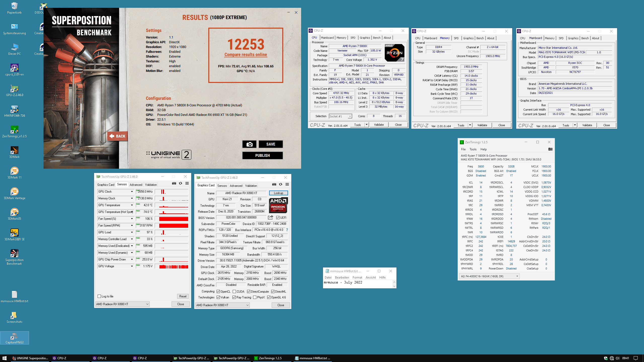The width and height of the screenshot is (644, 362).
Task: Expand the GPU Clock sensor dropdown
Action: point(132,192)
